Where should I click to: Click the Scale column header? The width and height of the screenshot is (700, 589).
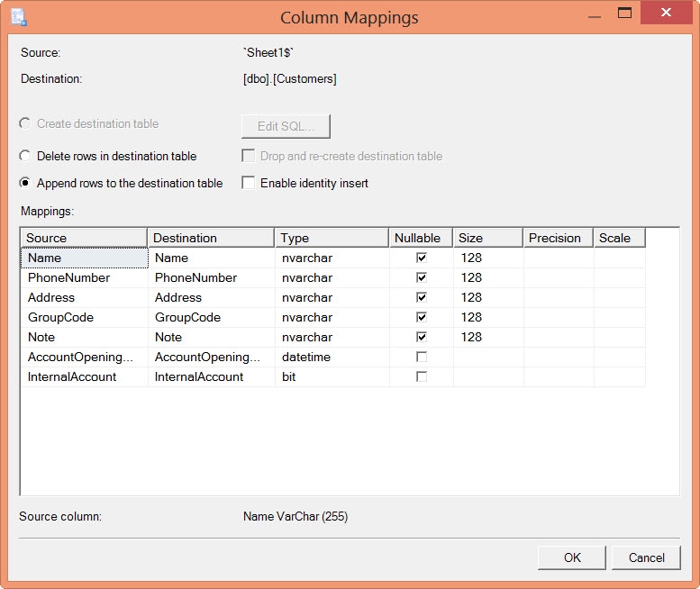click(x=620, y=238)
